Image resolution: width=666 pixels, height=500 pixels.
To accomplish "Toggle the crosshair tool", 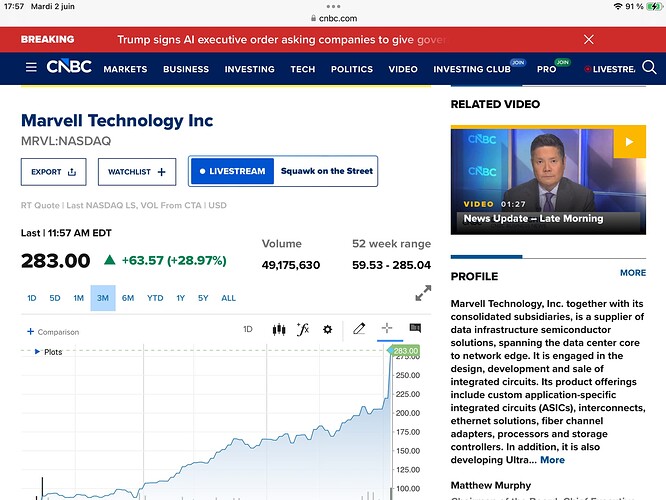I will point(387,328).
